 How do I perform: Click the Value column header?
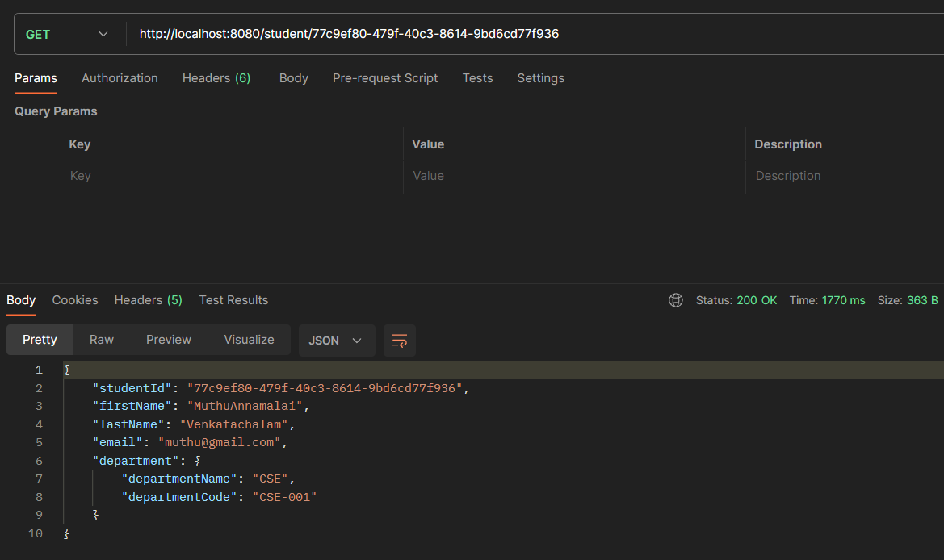(x=428, y=144)
